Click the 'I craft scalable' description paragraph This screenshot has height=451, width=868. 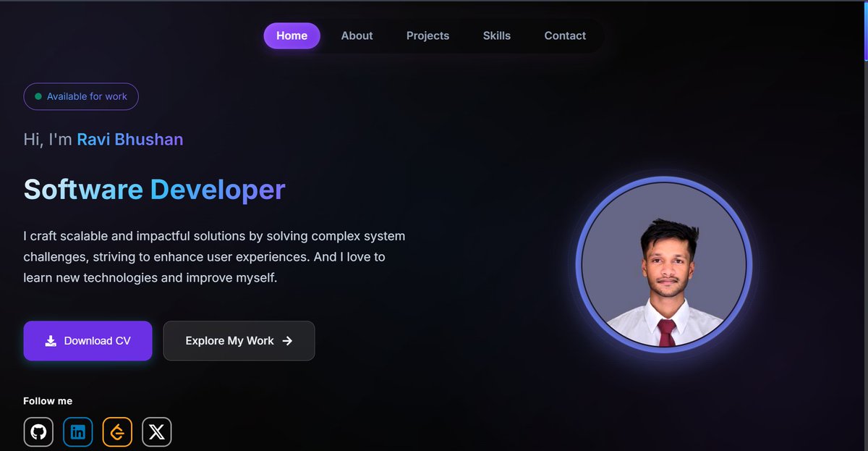tap(215, 257)
